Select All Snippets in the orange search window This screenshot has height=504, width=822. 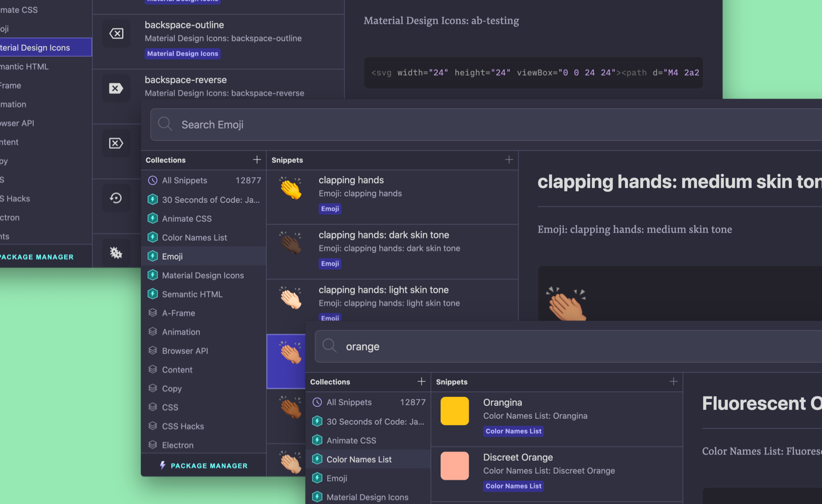[x=349, y=402]
